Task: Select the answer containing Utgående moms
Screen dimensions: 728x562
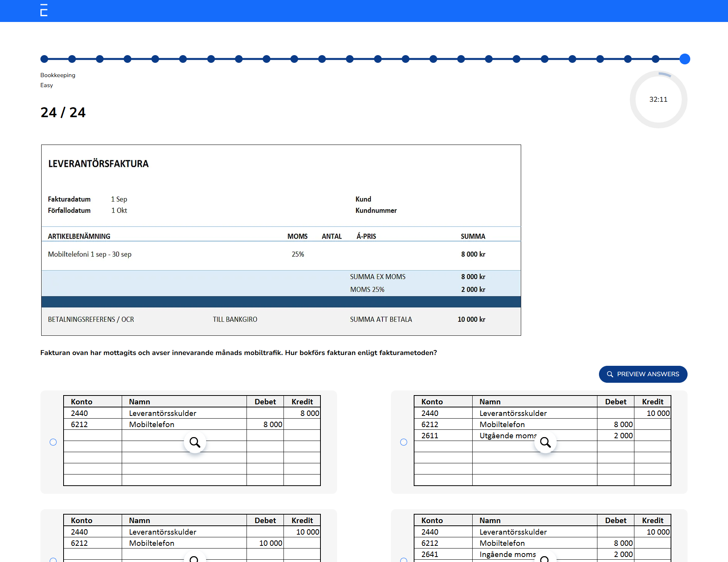Action: pyautogui.click(x=403, y=442)
